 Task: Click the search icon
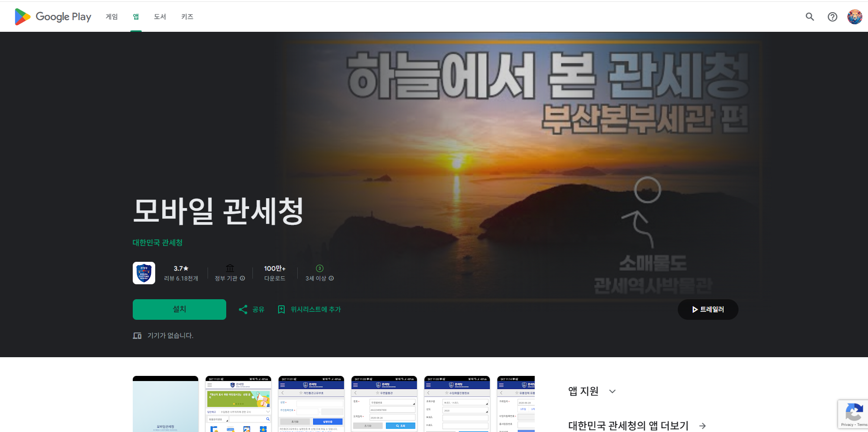[x=810, y=16]
